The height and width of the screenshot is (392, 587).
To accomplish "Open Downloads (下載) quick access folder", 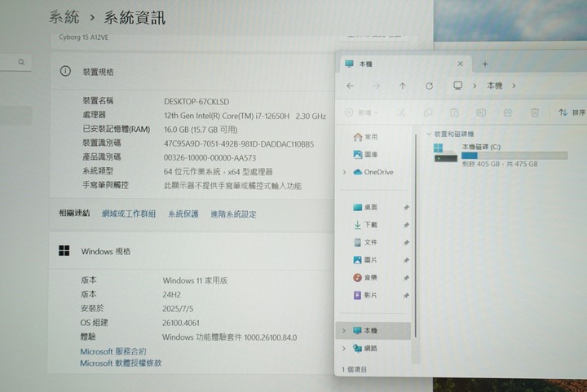I will pyautogui.click(x=365, y=225).
